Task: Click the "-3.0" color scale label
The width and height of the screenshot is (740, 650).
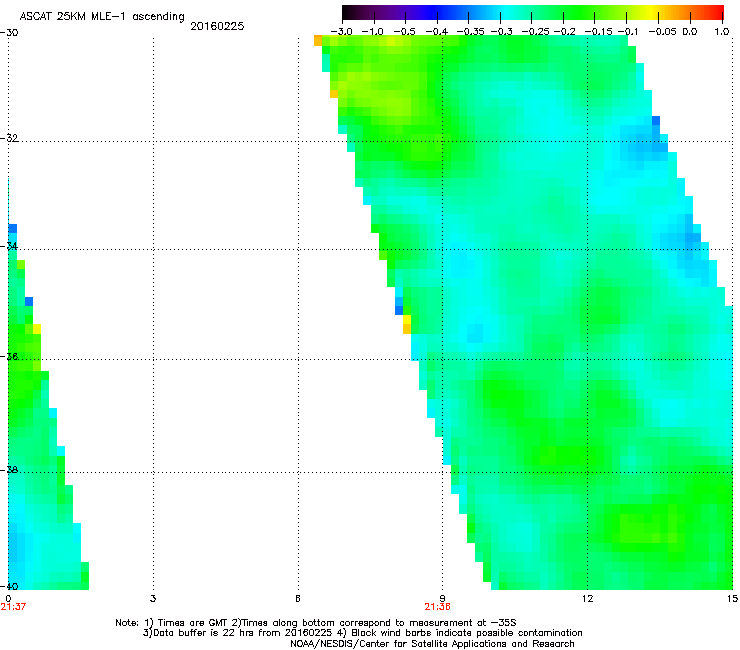Action: tap(341, 32)
